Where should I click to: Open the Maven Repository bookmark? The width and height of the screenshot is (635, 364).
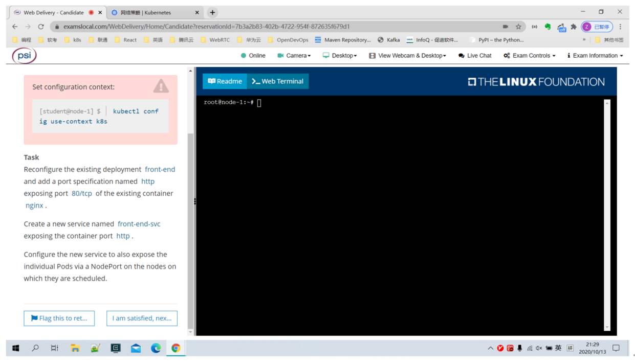click(x=343, y=40)
